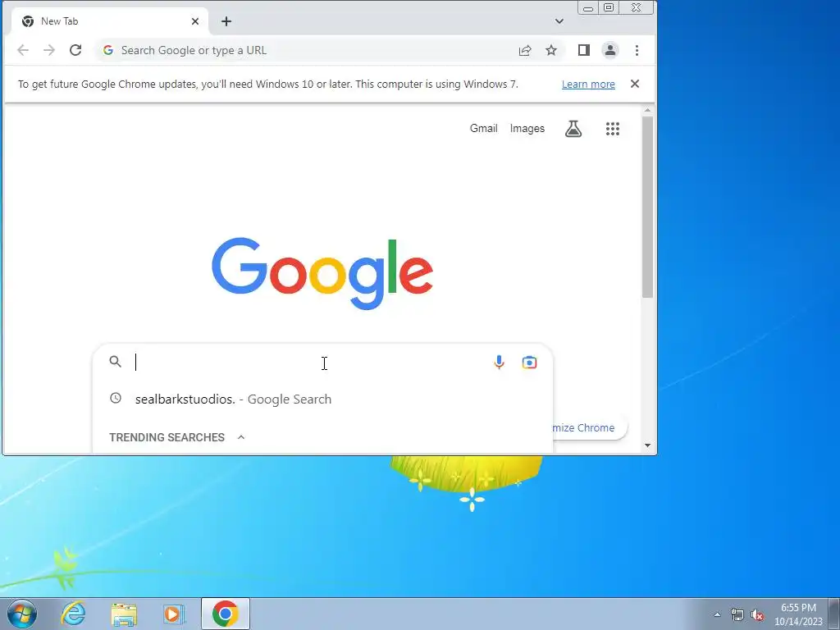This screenshot has height=630, width=840.
Task: Click the magnifier icon in the search box
Action: coord(115,362)
